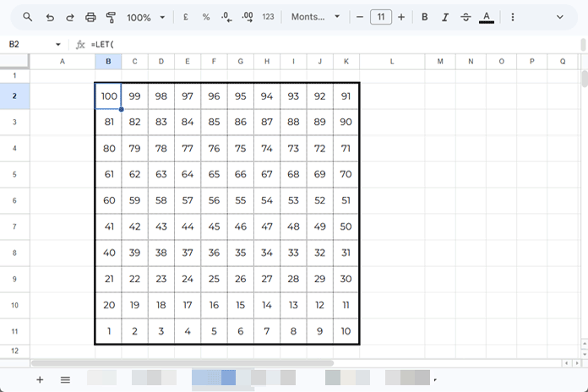Click the cell containing 85
This screenshot has width=588, height=392.
214,122
